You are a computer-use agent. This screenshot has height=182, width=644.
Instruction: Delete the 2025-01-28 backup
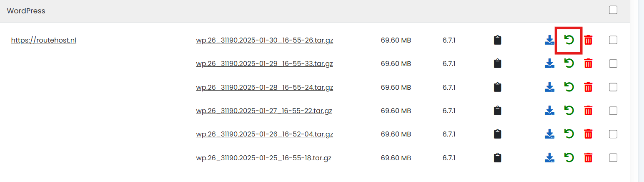[588, 87]
